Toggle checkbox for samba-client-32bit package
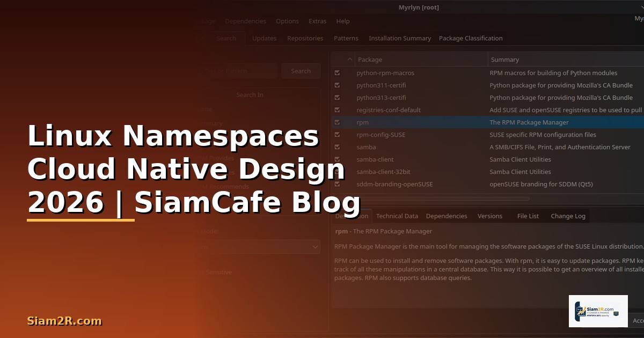The image size is (644, 338). click(x=337, y=171)
